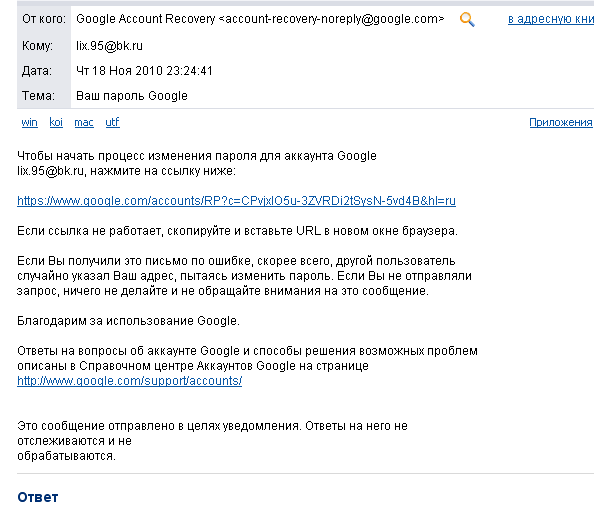Click the От кого field label
The width and height of the screenshot is (594, 506).
coord(44,19)
